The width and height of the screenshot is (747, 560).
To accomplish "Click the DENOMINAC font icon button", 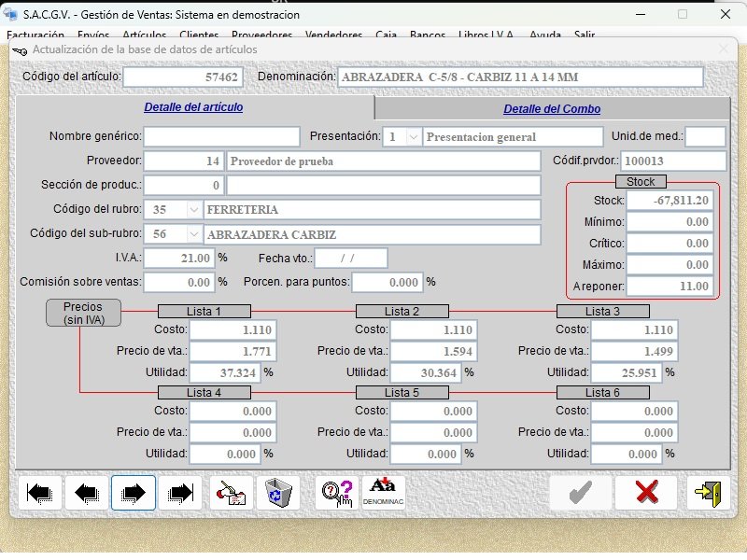I will pos(383,493).
